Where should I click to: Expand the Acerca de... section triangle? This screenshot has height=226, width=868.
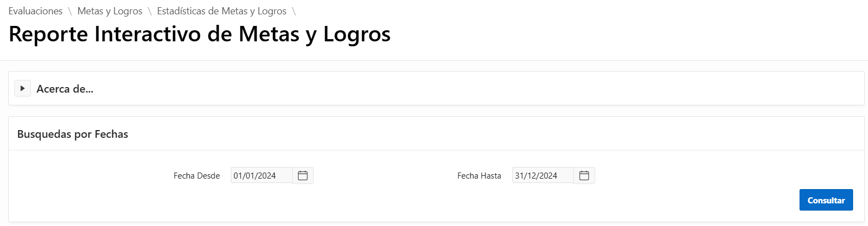pos(23,88)
